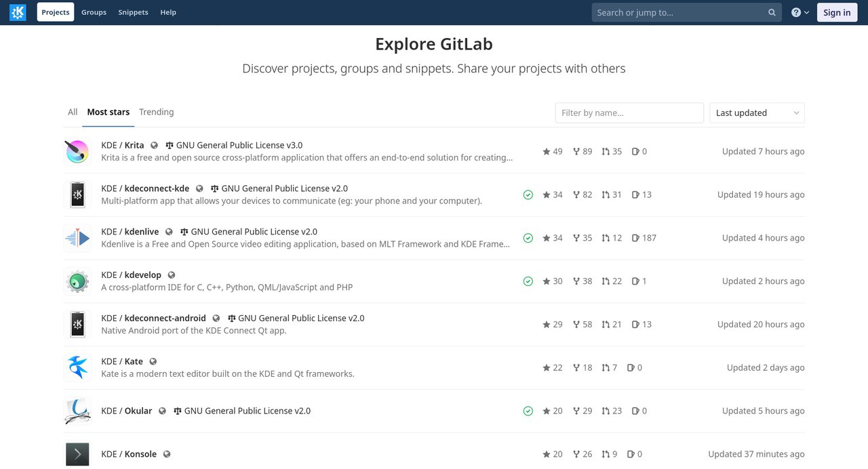Viewport: 868px width, 469px height.
Task: Open the KDE / kdenlive project
Action: pyautogui.click(x=130, y=232)
